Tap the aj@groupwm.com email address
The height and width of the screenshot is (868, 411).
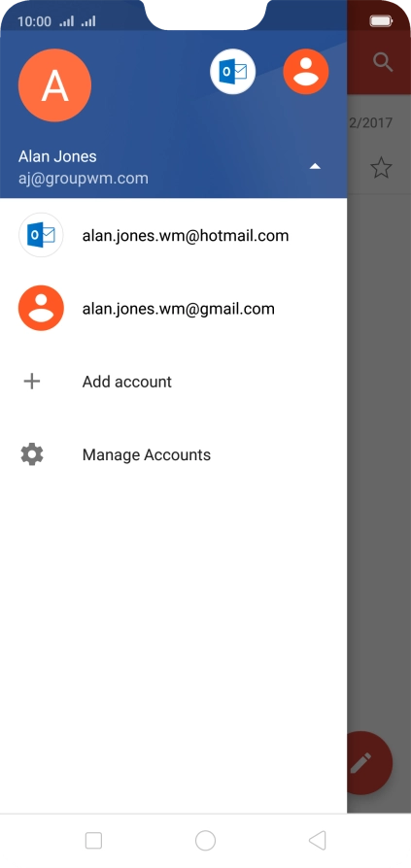coord(84,179)
